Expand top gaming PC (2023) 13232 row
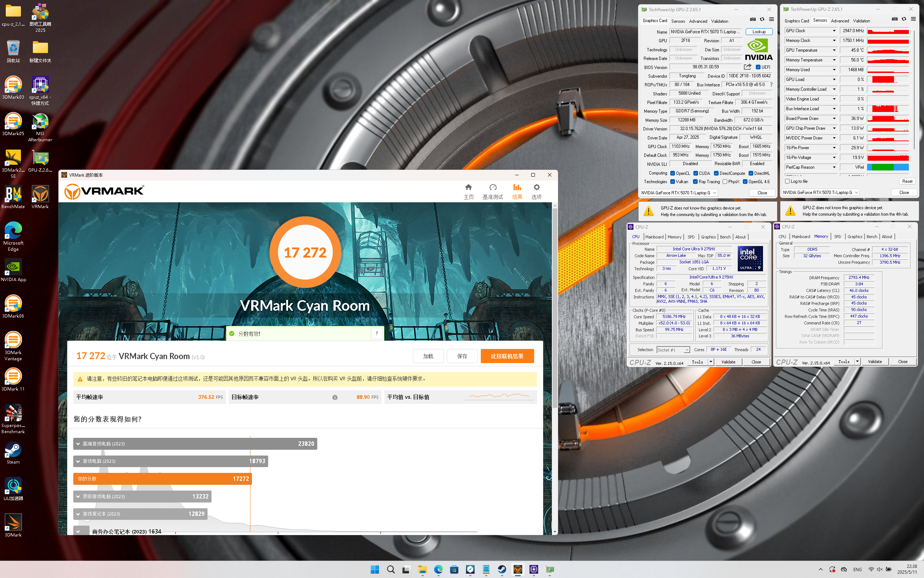This screenshot has height=578, width=924. tap(143, 496)
